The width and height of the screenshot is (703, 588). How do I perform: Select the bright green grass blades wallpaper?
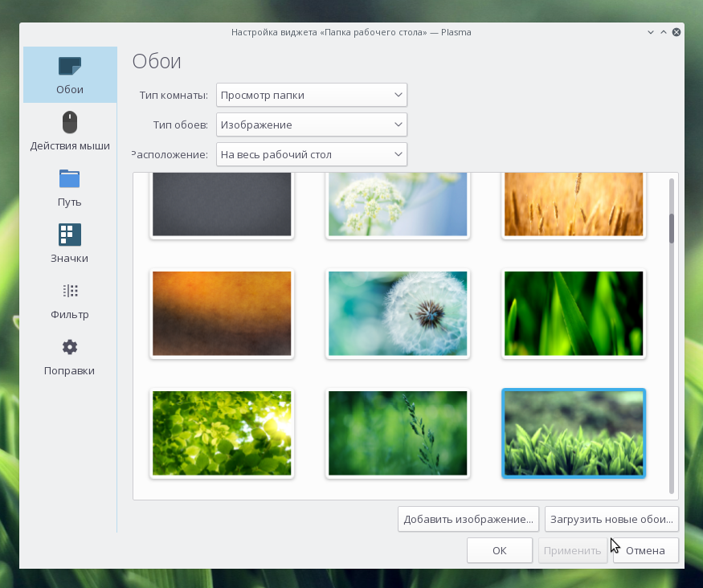[574, 313]
